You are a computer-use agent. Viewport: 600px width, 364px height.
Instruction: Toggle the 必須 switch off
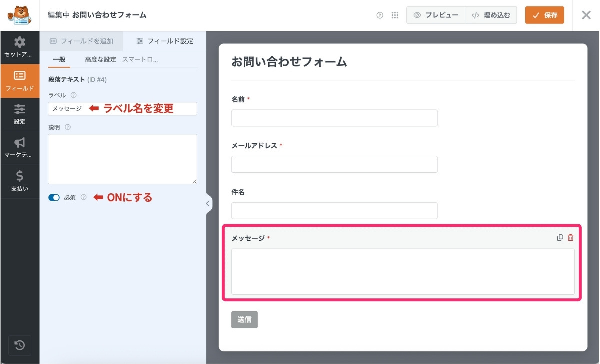click(x=54, y=197)
